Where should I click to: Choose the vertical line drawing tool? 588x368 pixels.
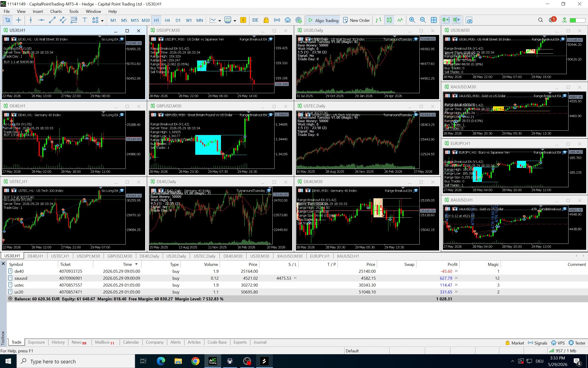tap(31, 20)
